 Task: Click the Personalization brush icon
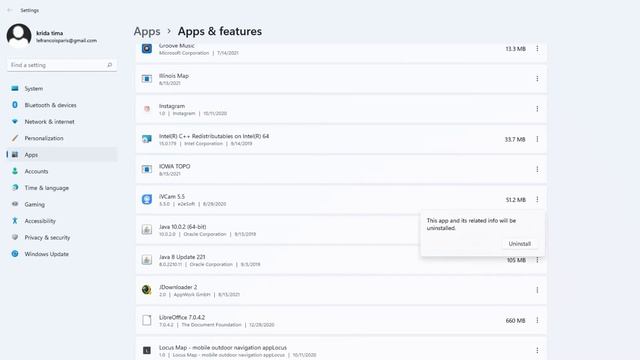(x=15, y=138)
